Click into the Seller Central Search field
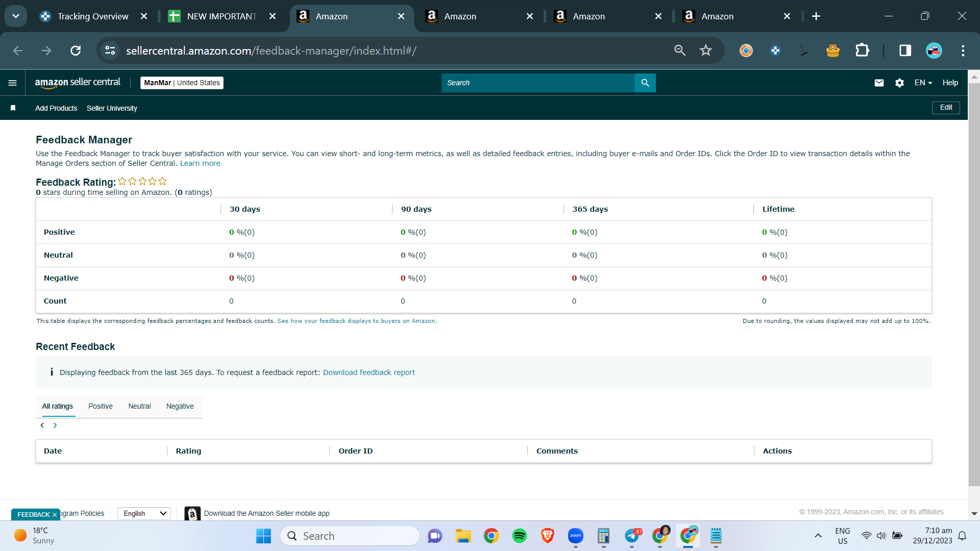 pos(538,83)
